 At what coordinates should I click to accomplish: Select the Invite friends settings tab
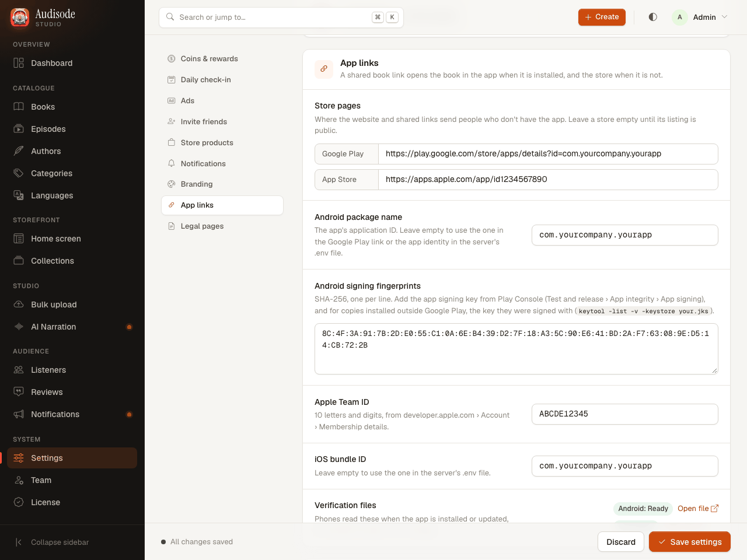[222, 122]
